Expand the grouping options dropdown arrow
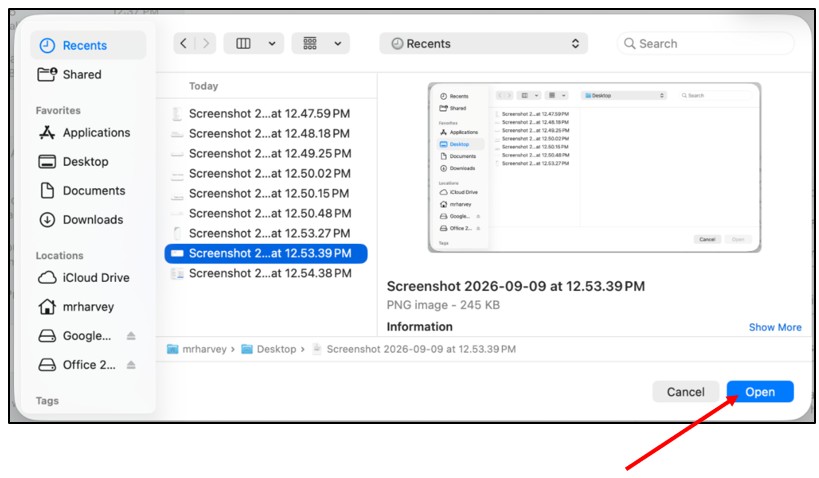The image size is (819, 478). click(338, 44)
